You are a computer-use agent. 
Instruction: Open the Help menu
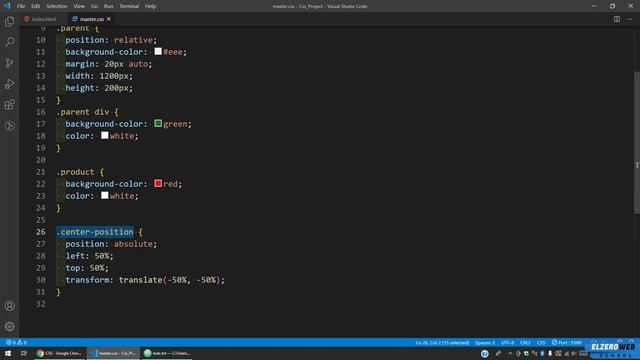coord(150,6)
